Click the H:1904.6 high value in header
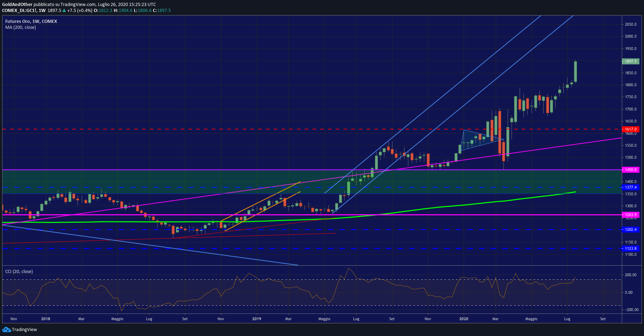 tap(123, 11)
